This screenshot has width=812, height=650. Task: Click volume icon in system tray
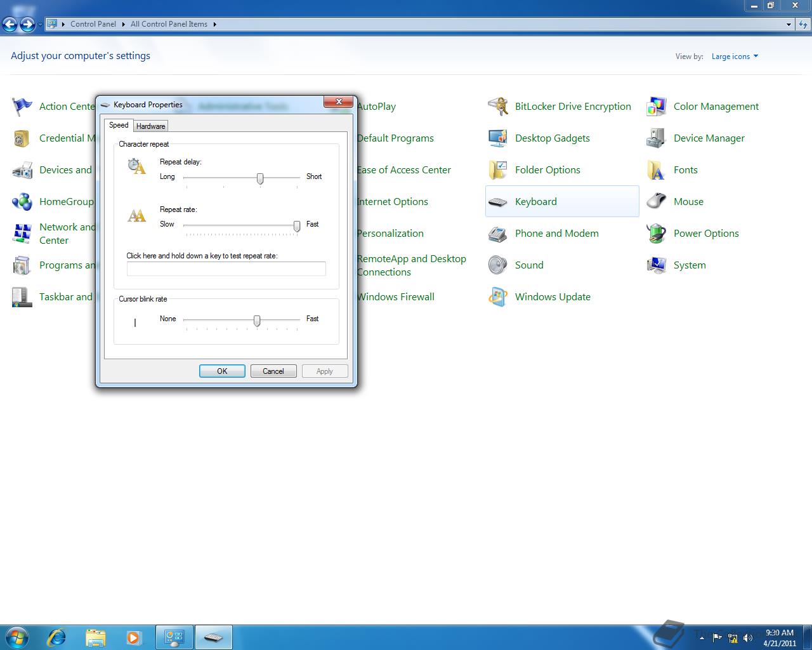click(x=748, y=638)
